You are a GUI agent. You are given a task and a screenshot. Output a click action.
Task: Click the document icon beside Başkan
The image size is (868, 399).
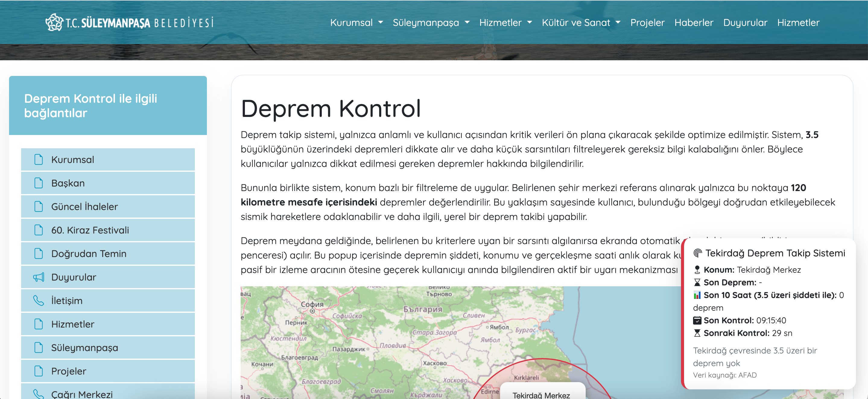39,183
